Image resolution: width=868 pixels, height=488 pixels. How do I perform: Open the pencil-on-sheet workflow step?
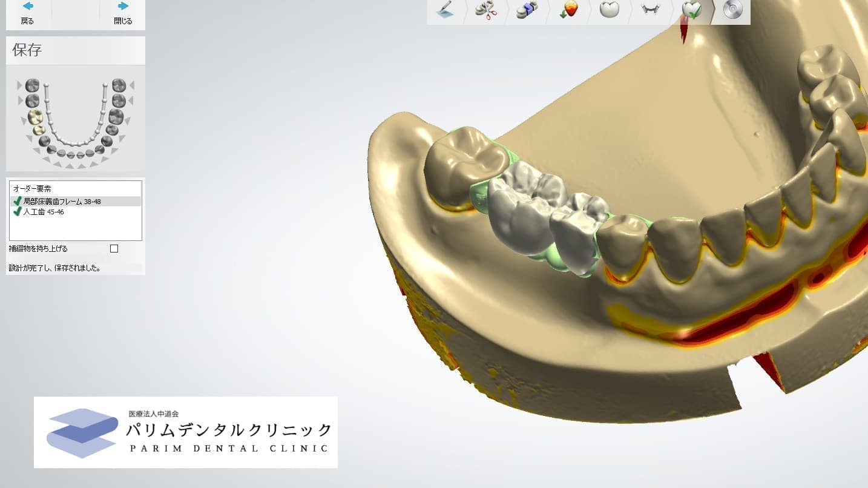point(445,10)
